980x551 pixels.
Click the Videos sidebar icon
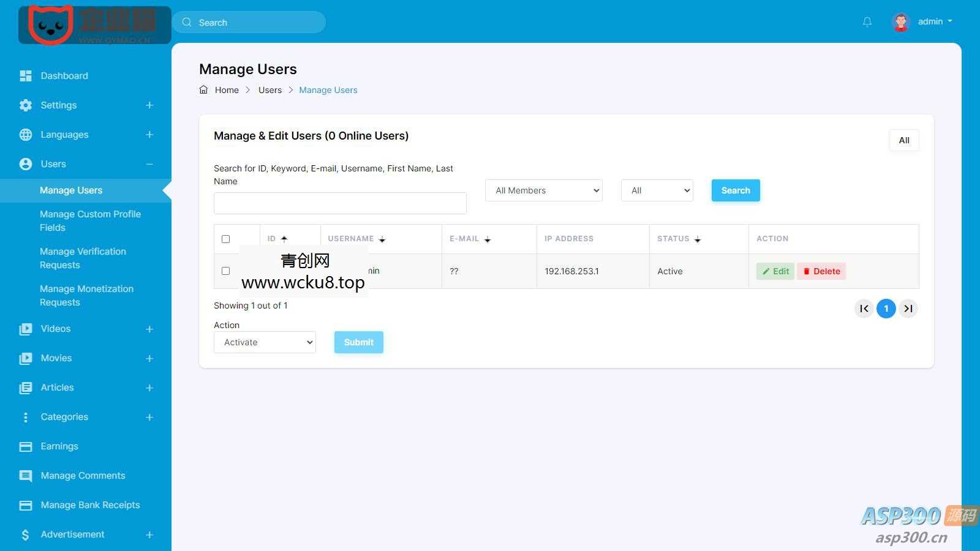(x=25, y=329)
